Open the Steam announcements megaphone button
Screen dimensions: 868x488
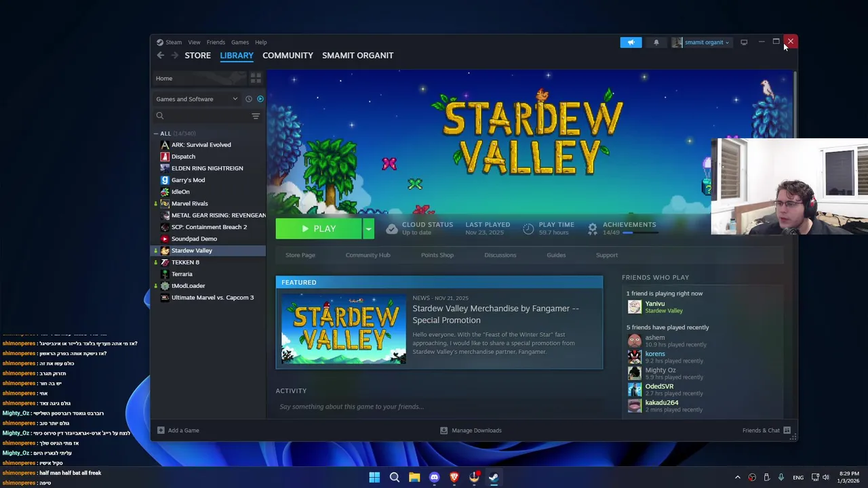[631, 42]
